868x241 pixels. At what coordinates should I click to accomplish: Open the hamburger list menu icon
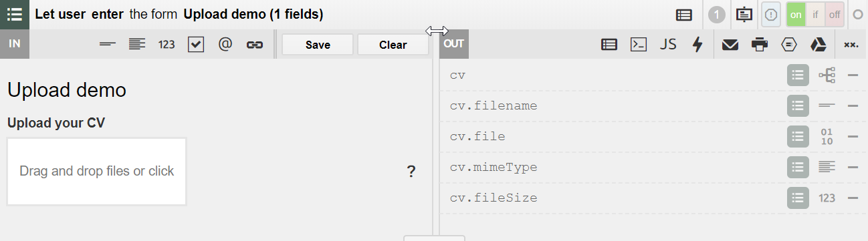click(x=14, y=14)
